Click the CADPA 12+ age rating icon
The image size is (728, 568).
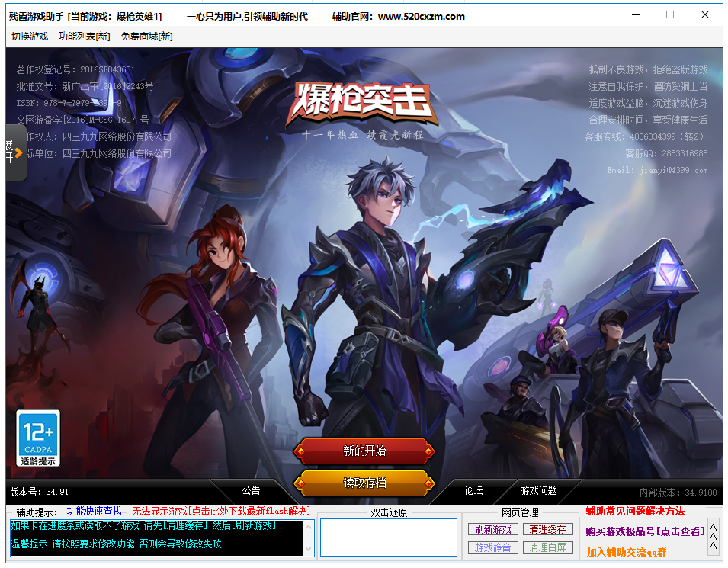(38, 437)
